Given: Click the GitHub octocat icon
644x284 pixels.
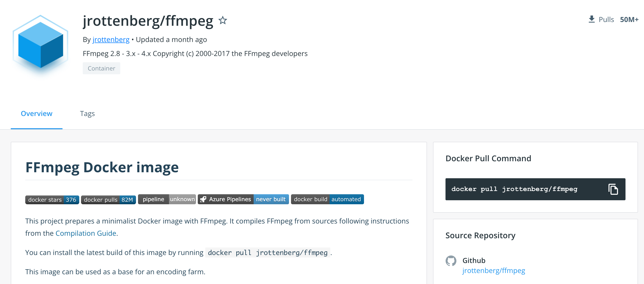Looking at the screenshot, I should pos(451,261).
